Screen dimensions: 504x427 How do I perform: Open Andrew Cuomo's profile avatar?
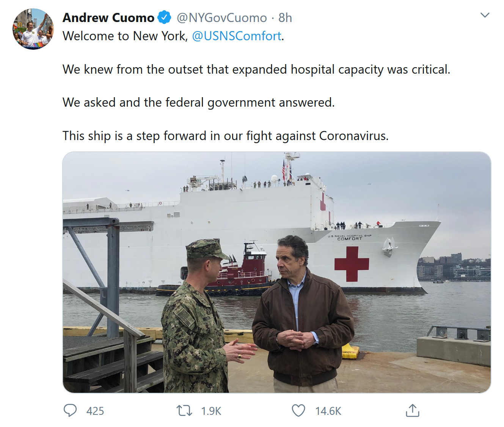point(33,29)
